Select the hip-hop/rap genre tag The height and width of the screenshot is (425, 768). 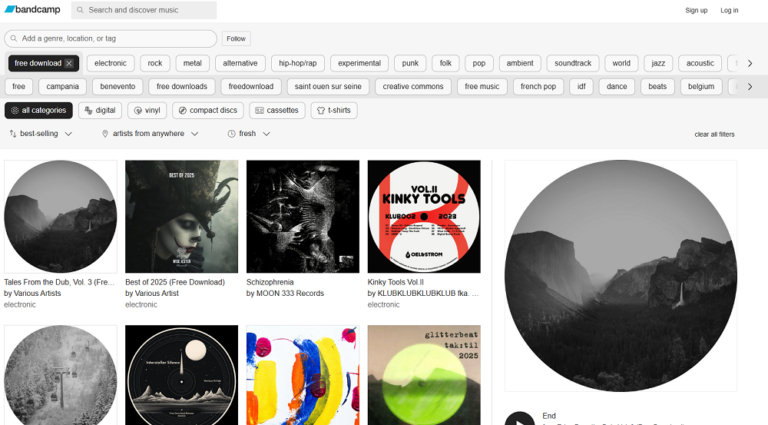(x=298, y=63)
